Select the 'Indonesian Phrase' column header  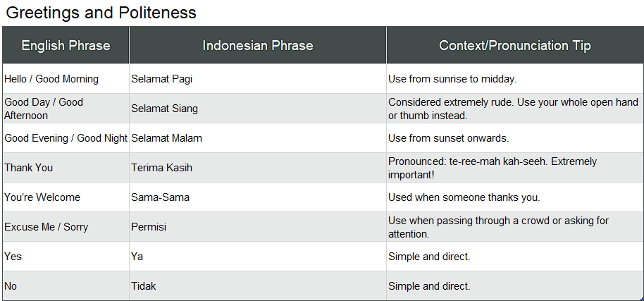(x=257, y=46)
